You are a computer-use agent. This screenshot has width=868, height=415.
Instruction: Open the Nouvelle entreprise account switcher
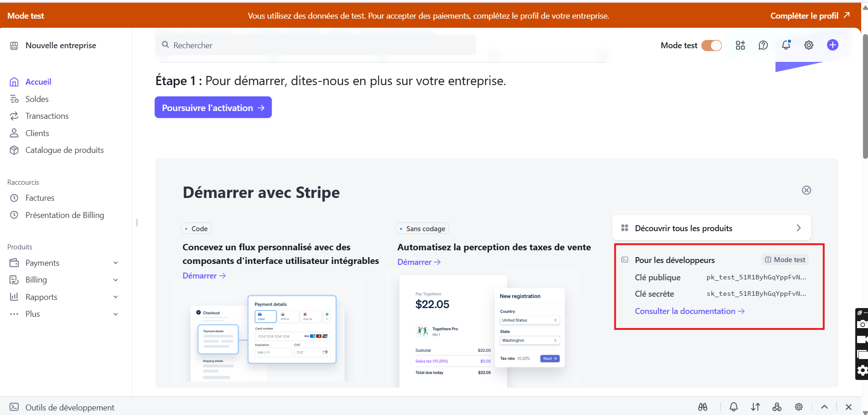tap(61, 46)
